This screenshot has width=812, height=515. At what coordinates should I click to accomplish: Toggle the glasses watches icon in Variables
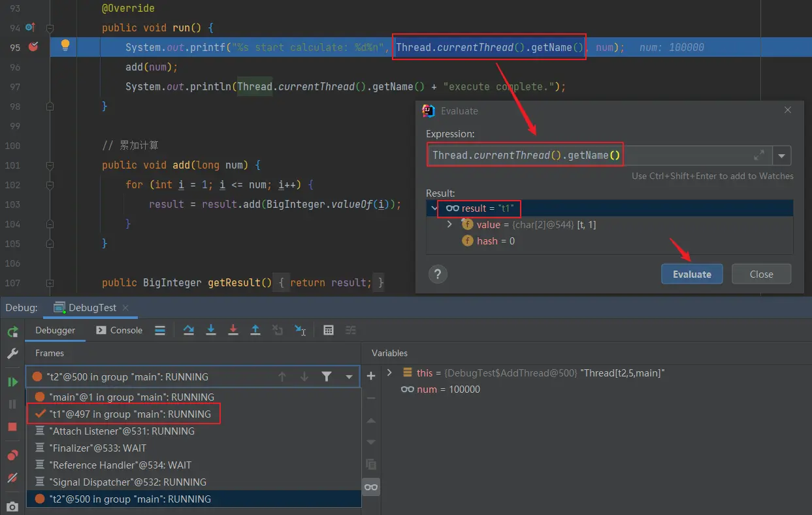371,487
